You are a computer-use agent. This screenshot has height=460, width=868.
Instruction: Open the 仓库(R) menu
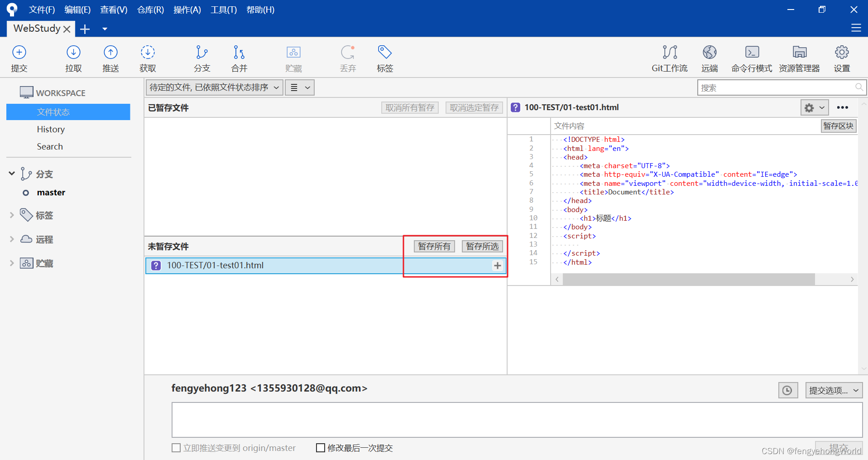pyautogui.click(x=150, y=10)
